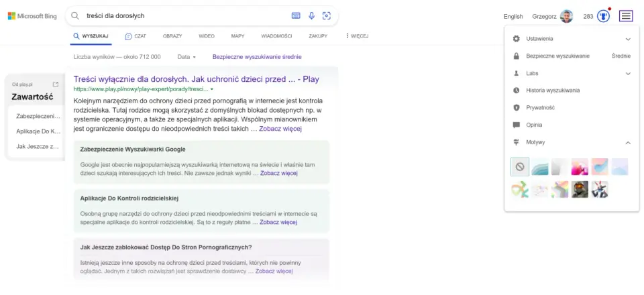Viewport: 644px width, 295px height.
Task: Close the hamburger menu button
Action: pos(626,16)
